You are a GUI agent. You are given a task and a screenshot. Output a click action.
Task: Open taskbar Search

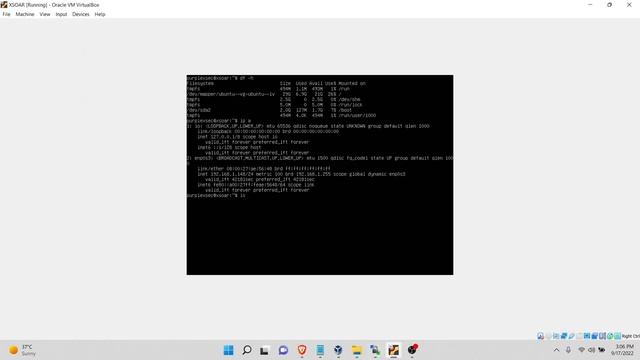pos(247,350)
